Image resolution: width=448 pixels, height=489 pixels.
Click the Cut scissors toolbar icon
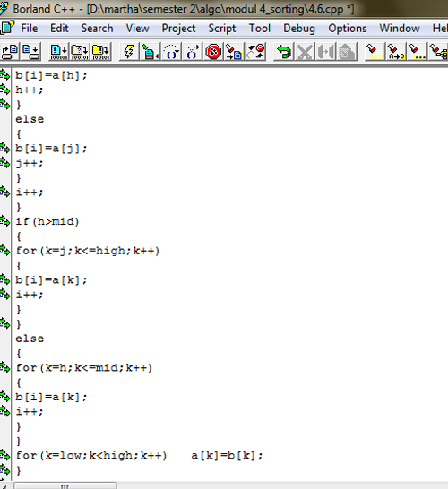[x=305, y=51]
